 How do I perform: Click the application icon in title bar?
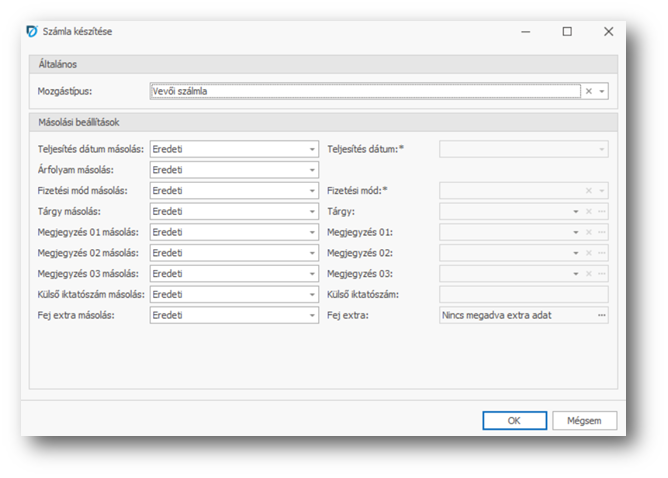point(31,31)
